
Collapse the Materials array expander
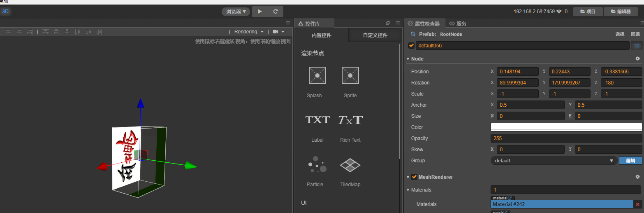[408, 190]
